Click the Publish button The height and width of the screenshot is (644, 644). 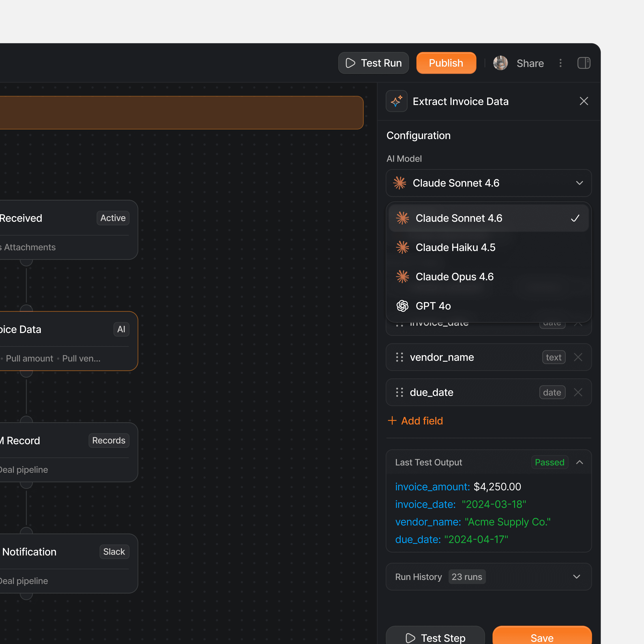446,63
